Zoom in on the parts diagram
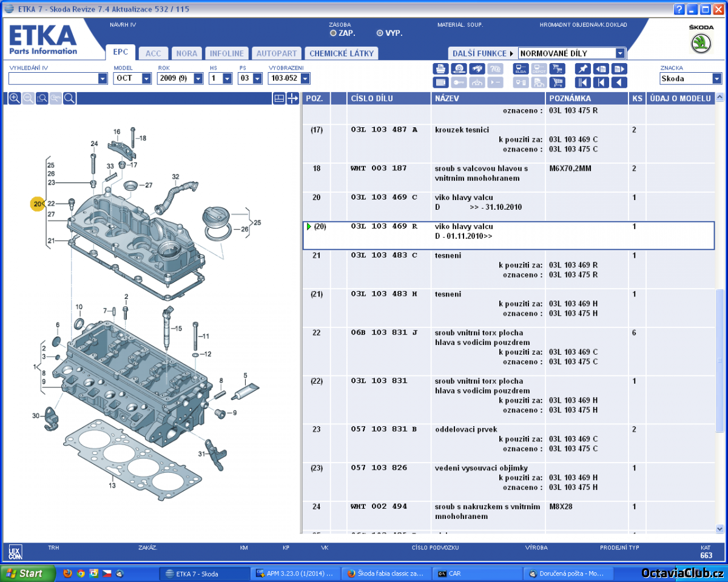 tap(15, 98)
